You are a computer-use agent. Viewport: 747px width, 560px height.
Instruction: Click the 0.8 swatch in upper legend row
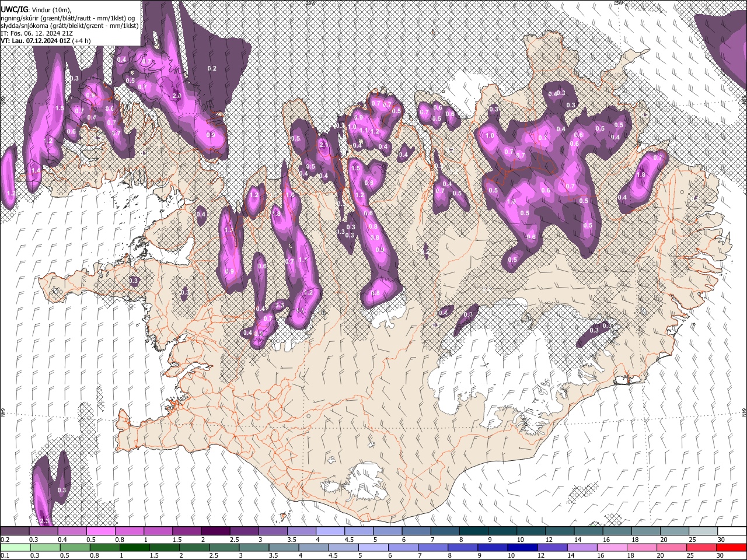point(129,531)
